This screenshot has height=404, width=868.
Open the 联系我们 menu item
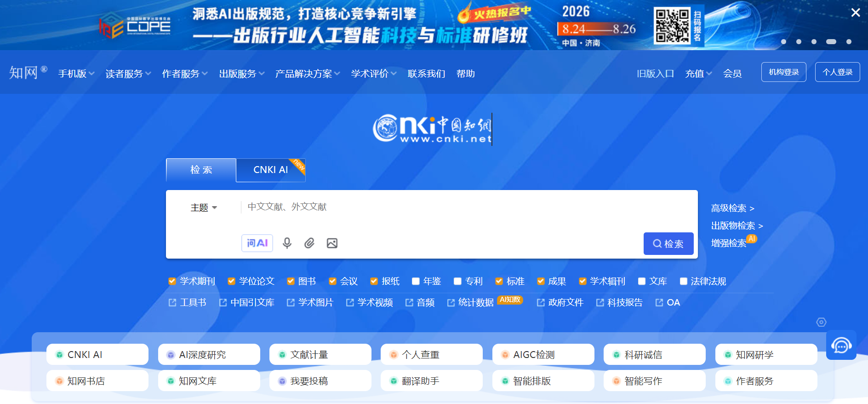tap(426, 74)
